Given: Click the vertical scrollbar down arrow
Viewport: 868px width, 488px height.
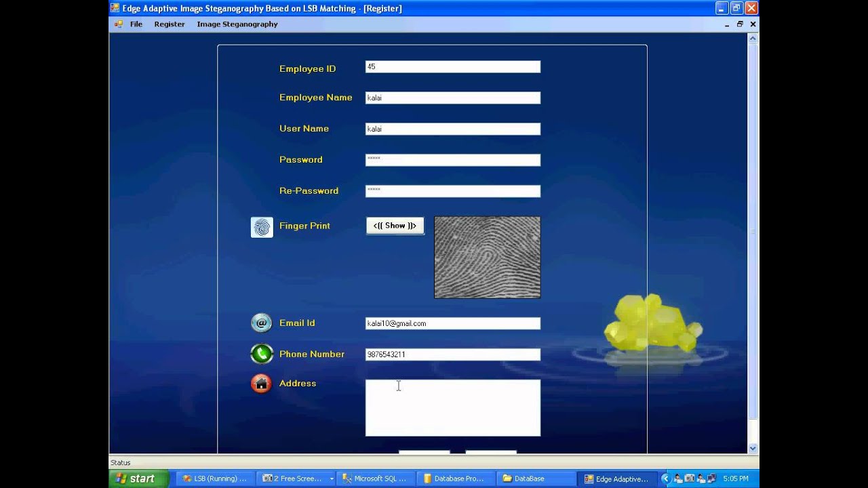Looking at the screenshot, I should click(753, 448).
